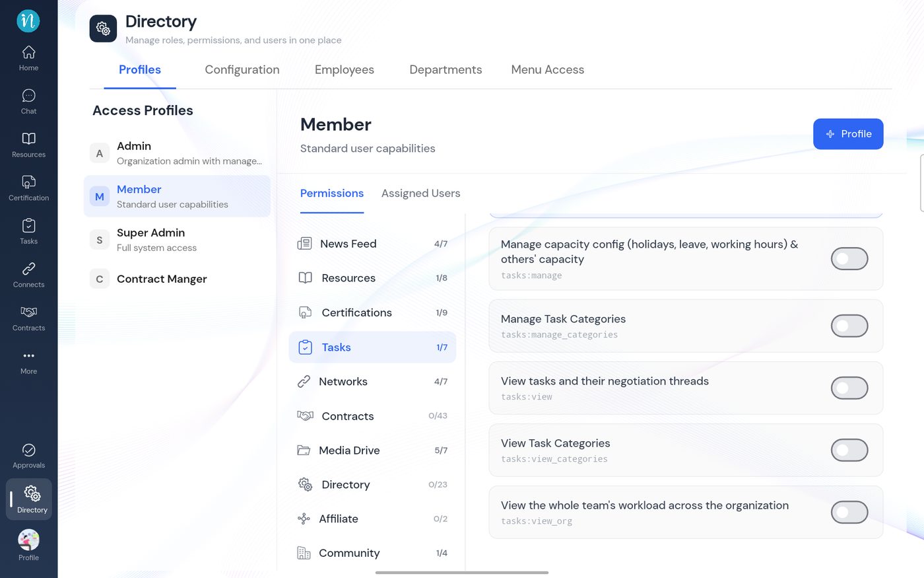Select Media Drive permission category

tap(372, 450)
